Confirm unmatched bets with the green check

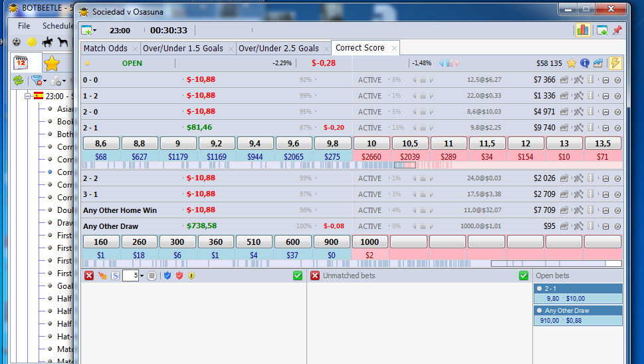(x=524, y=275)
